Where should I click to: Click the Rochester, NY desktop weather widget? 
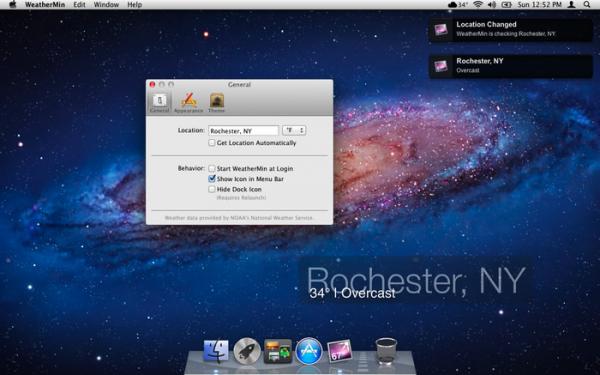pyautogui.click(x=416, y=280)
